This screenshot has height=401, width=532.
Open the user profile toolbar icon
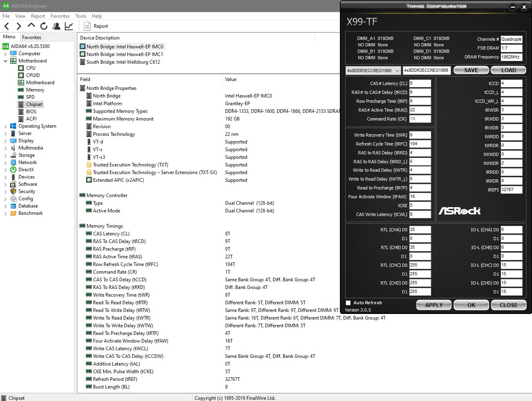pyautogui.click(x=56, y=26)
